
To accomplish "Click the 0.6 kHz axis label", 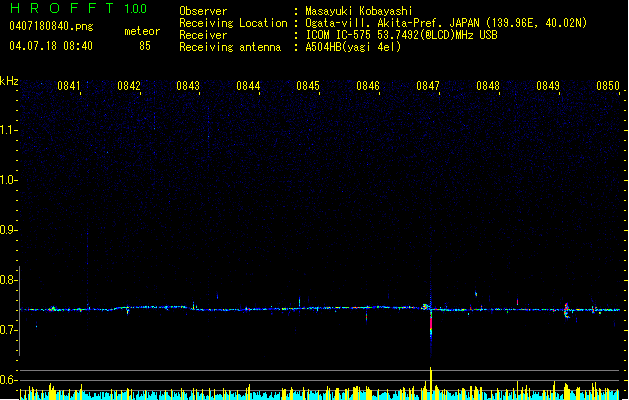I will 8,380.
